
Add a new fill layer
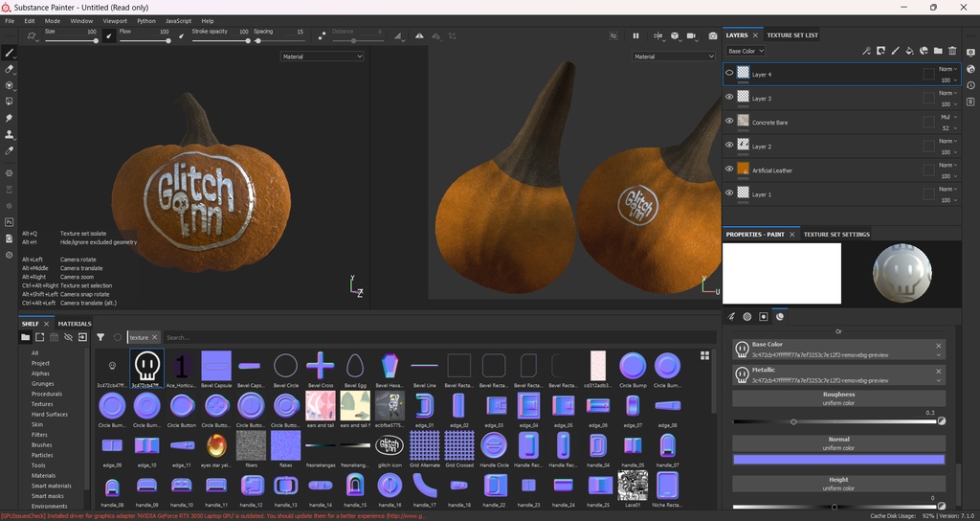point(909,51)
